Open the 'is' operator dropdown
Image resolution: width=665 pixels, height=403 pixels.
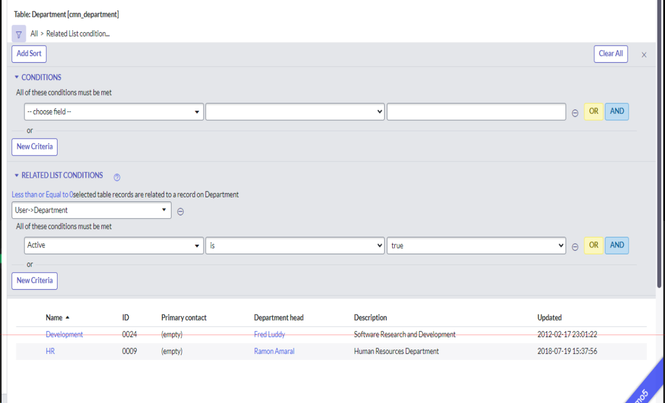point(295,246)
